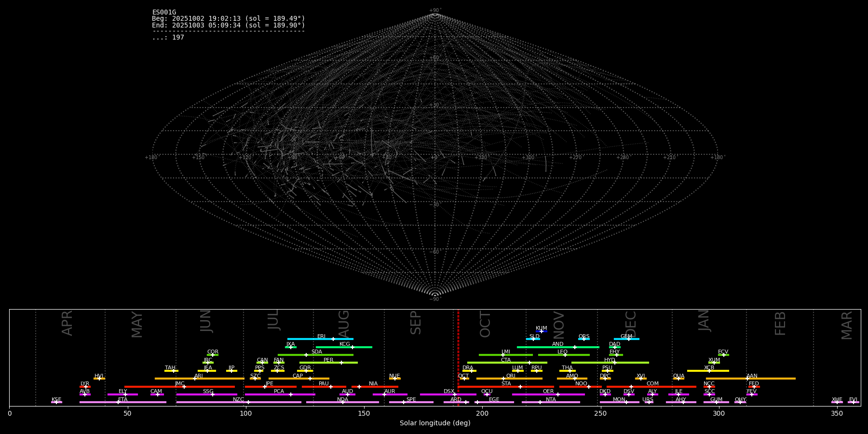The width and height of the screenshot is (868, 434).
Task: Click the LYR shower label
Action: point(85,384)
